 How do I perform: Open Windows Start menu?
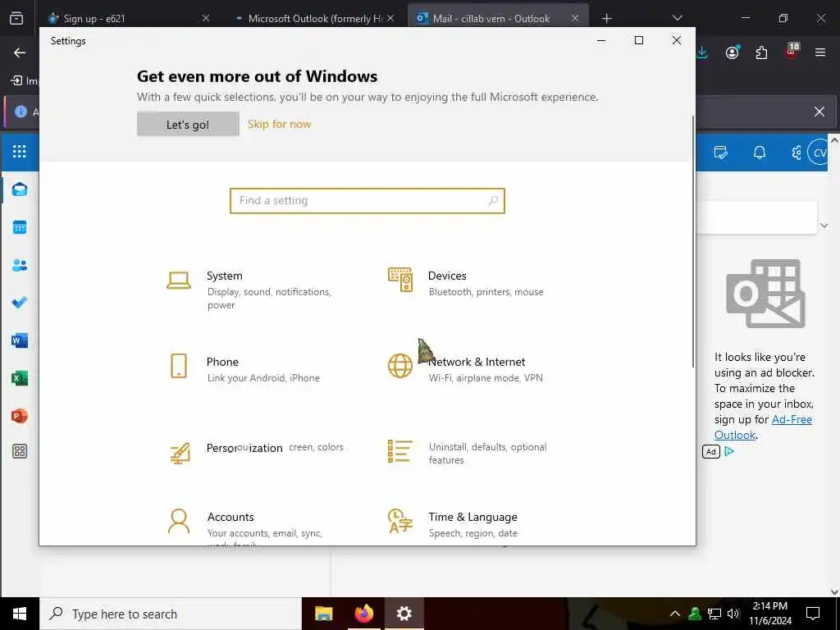point(20,614)
